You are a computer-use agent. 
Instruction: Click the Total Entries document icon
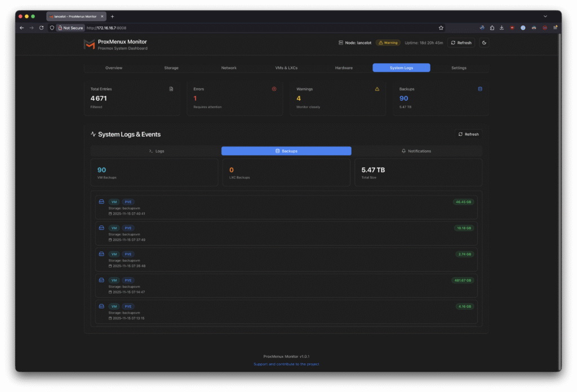click(x=171, y=89)
